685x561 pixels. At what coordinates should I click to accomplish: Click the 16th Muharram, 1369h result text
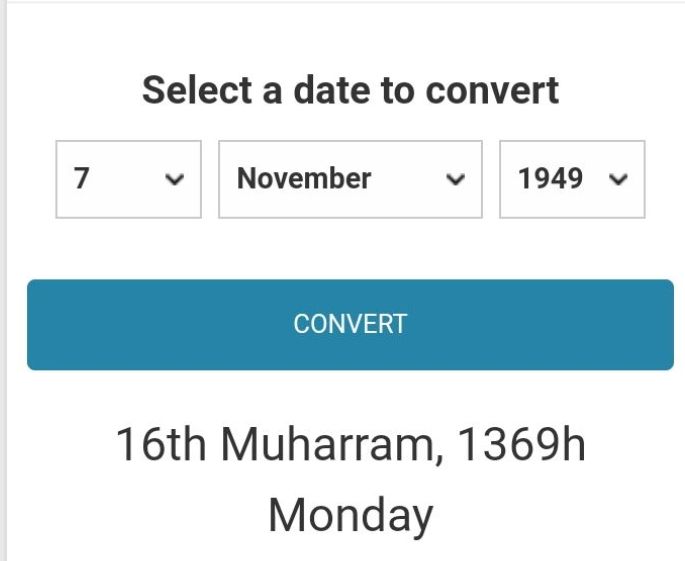coord(350,445)
